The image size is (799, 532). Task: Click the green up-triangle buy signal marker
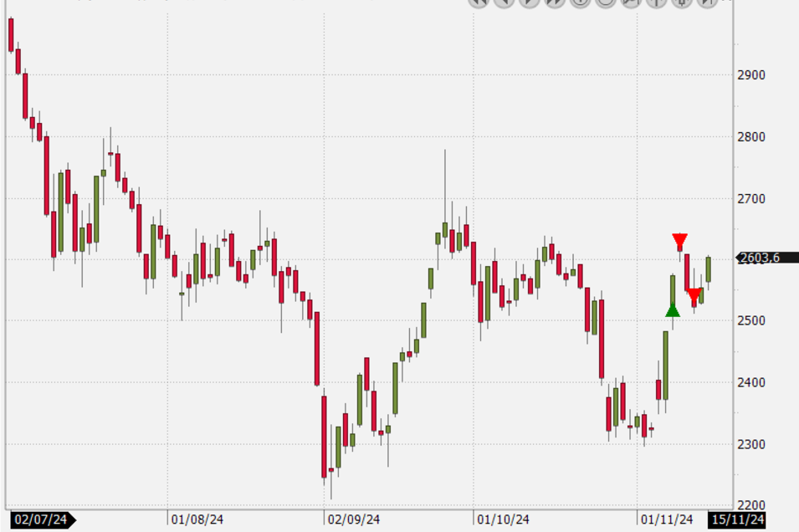[673, 310]
